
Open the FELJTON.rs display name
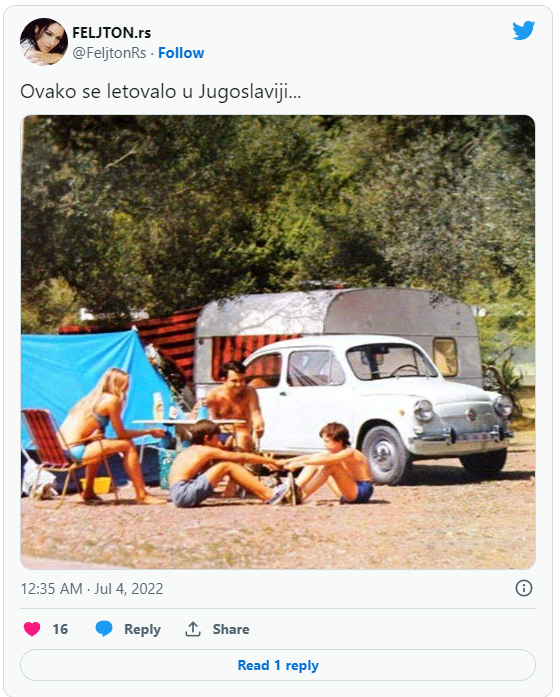pos(112,32)
